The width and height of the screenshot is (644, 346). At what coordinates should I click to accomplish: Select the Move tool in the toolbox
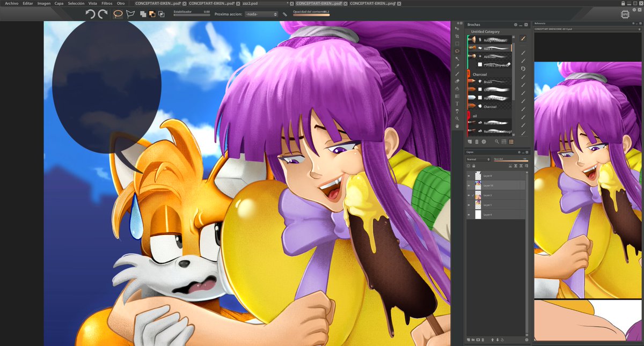(x=457, y=28)
